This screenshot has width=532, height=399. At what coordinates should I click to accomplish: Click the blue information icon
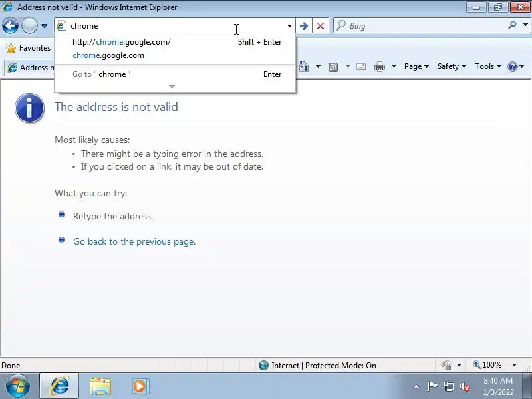29,108
